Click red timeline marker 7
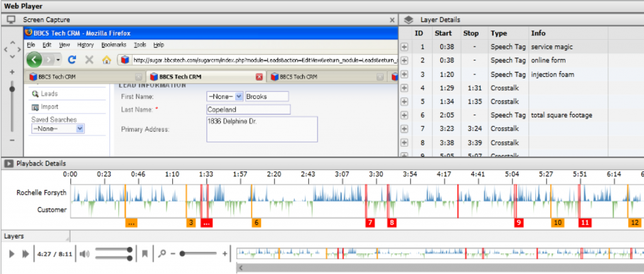This screenshot has height=274, width=644. point(370,223)
